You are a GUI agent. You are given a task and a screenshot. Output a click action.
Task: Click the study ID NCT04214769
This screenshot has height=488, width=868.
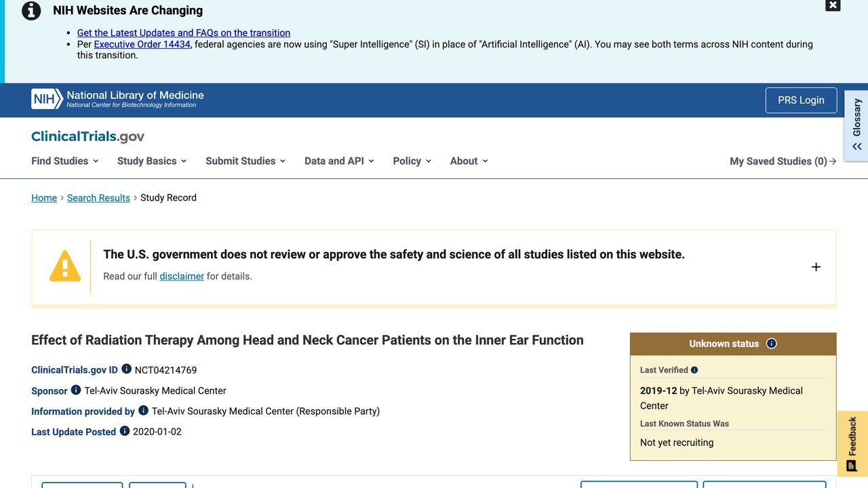pos(165,370)
